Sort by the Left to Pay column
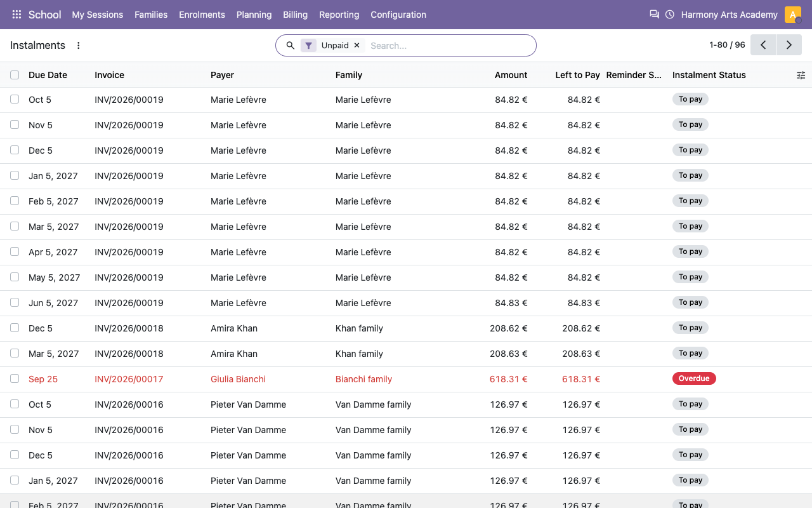This screenshot has width=812, height=508. pos(577,75)
